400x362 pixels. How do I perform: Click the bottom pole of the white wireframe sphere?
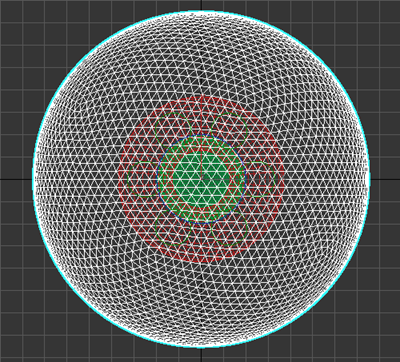point(201,346)
